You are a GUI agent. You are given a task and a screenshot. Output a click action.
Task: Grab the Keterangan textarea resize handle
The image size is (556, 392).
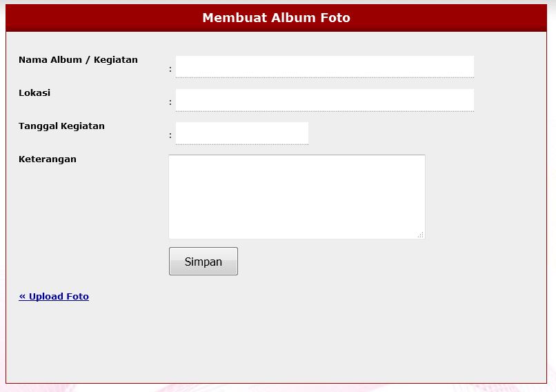pyautogui.click(x=420, y=235)
